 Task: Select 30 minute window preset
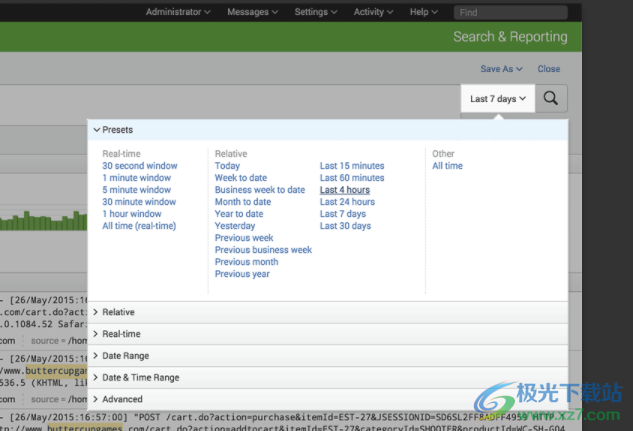(139, 202)
